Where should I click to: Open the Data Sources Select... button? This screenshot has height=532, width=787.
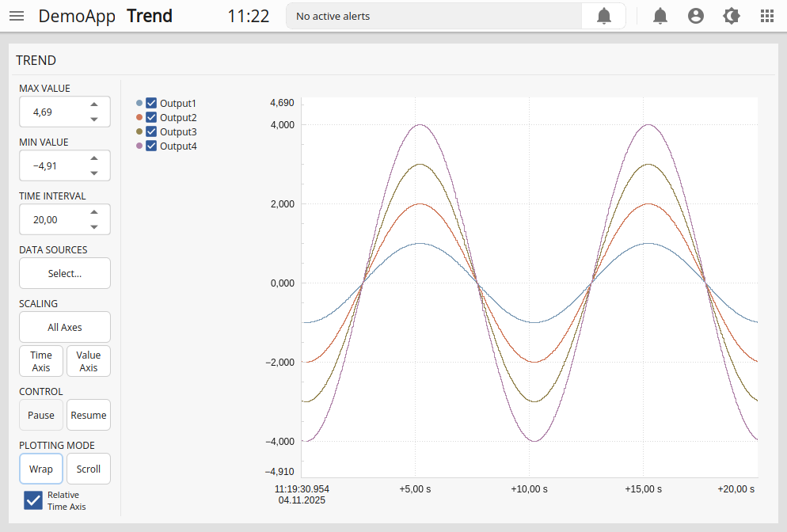pos(65,273)
